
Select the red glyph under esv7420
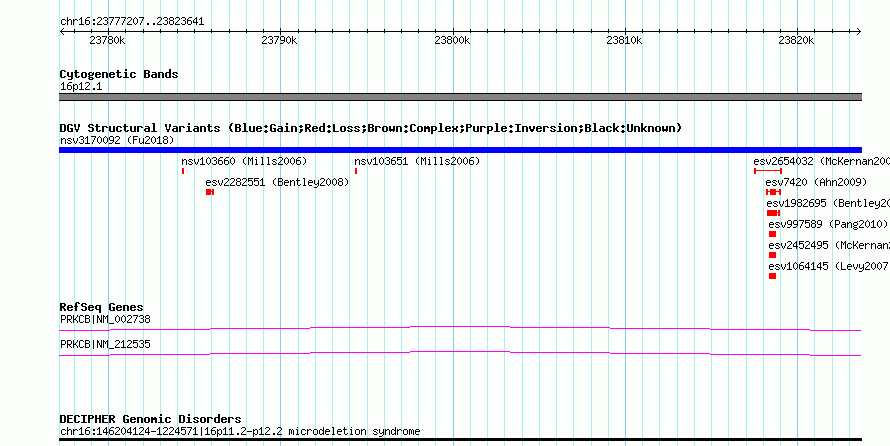(x=773, y=192)
